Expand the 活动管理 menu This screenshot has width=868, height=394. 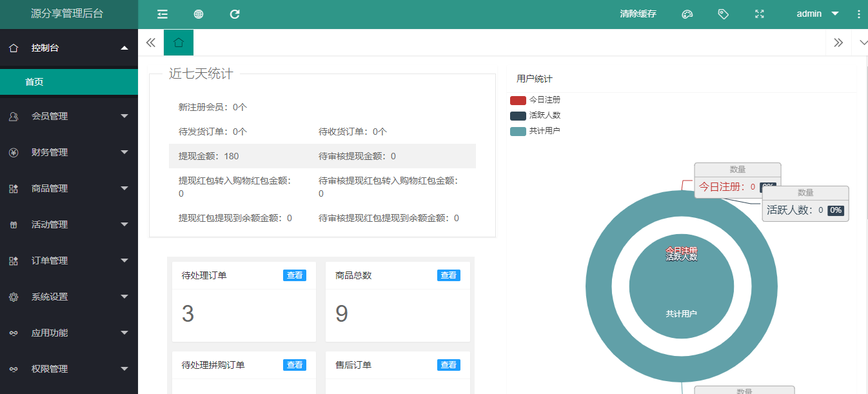point(124,224)
